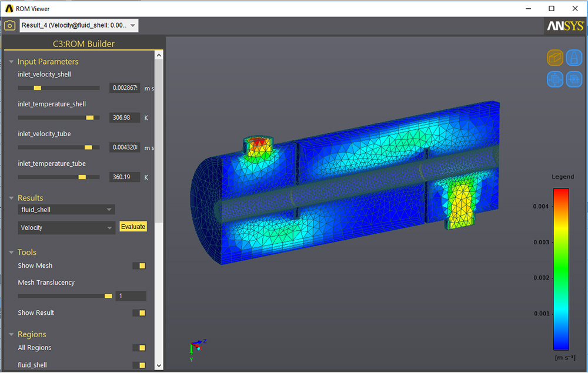Toggle Show Mesh on or off
588x373 pixels.
pos(139,266)
